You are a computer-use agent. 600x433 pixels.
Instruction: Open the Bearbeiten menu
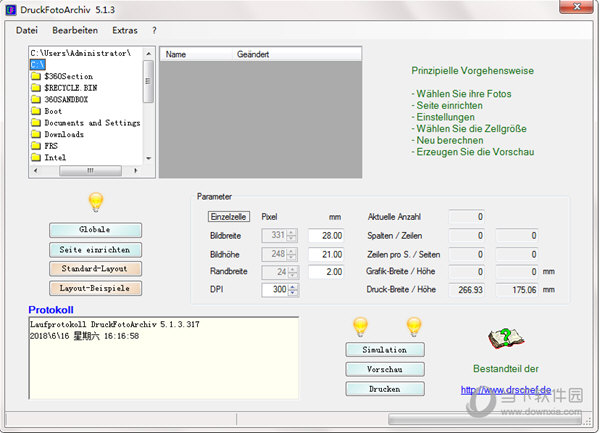pyautogui.click(x=75, y=30)
